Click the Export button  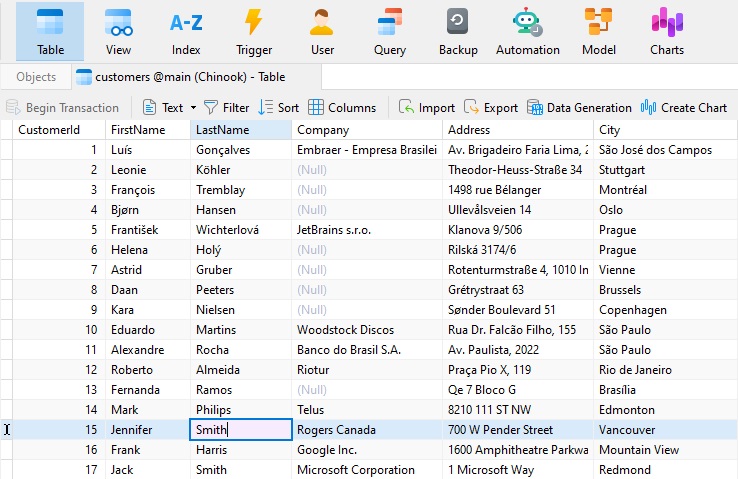point(490,108)
